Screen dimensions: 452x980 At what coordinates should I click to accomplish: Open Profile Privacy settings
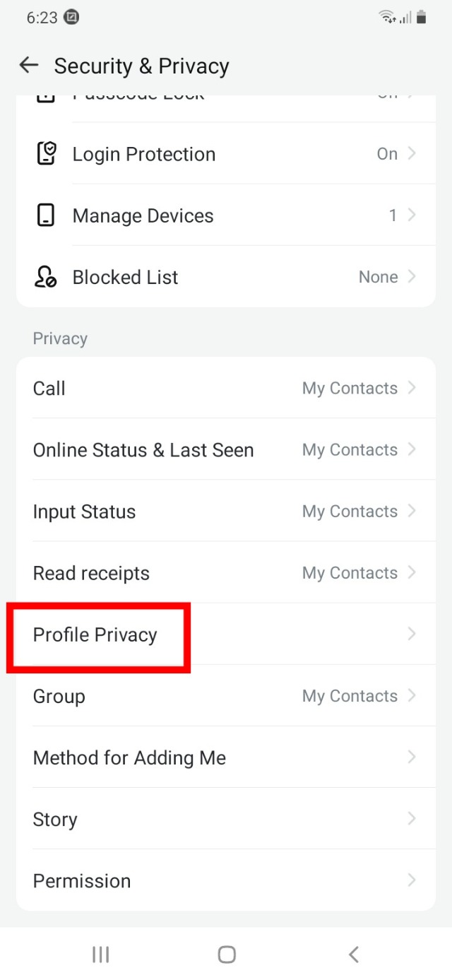tap(96, 634)
